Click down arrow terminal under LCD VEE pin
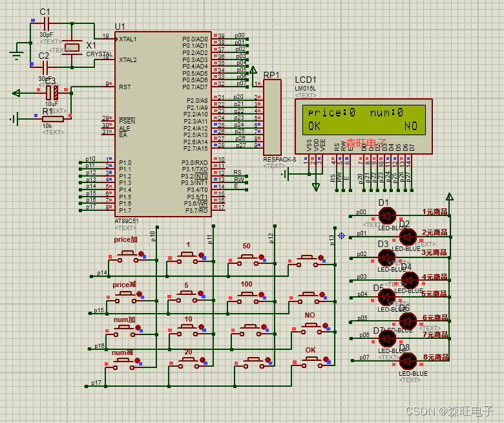This screenshot has width=504, height=423. (x=316, y=187)
